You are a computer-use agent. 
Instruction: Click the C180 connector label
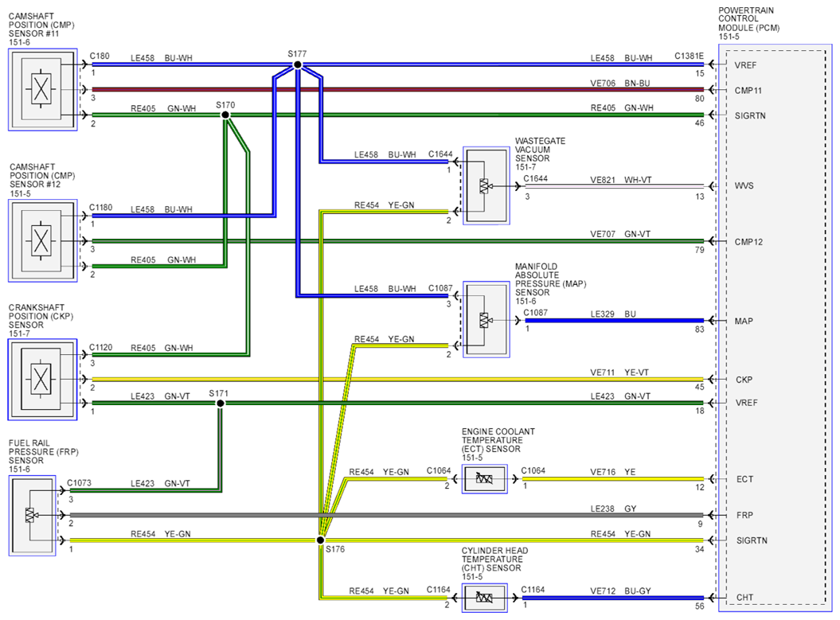pos(100,56)
